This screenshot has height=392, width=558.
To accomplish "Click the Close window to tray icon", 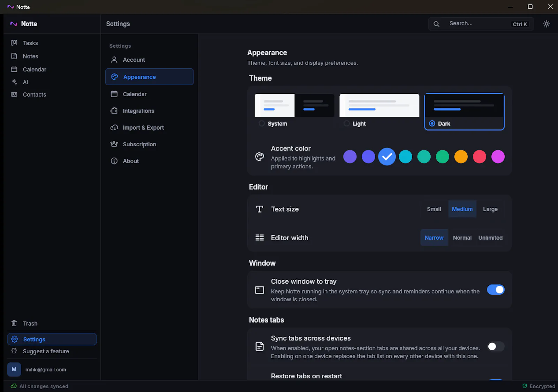I will 259,290.
